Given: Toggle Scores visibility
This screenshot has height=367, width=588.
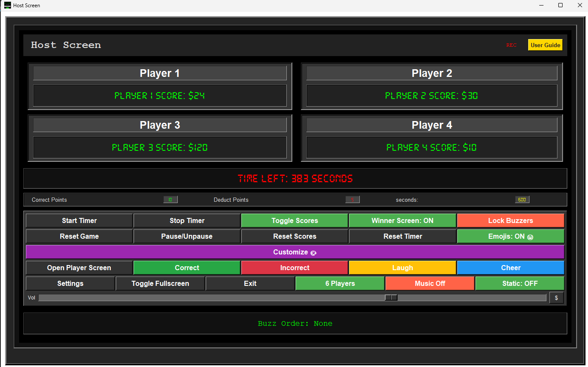Looking at the screenshot, I should pos(294,220).
